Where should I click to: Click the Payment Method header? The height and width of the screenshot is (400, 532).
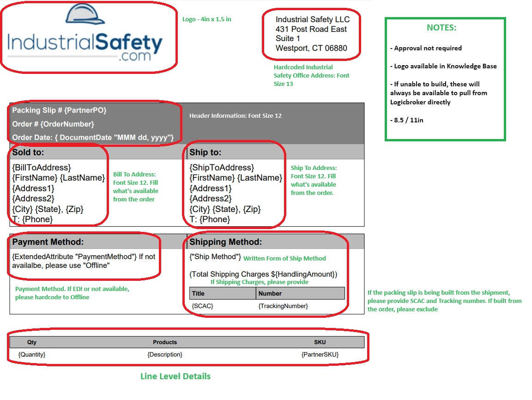point(48,242)
